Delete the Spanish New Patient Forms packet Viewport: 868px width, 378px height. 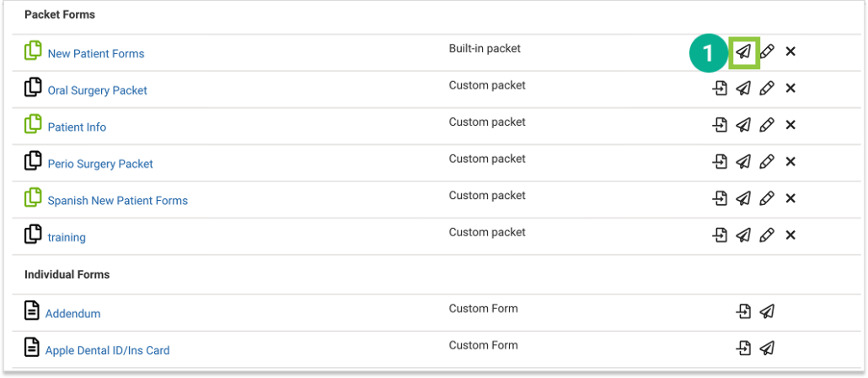[790, 199]
